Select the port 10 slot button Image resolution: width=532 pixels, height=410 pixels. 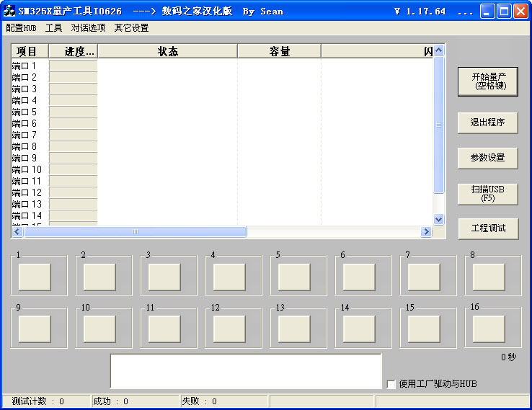(x=99, y=329)
